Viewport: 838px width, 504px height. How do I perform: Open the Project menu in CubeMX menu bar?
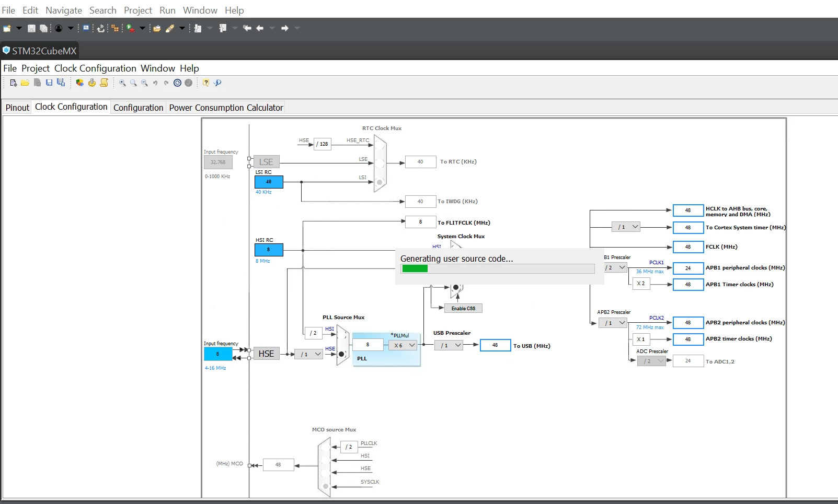tap(36, 68)
